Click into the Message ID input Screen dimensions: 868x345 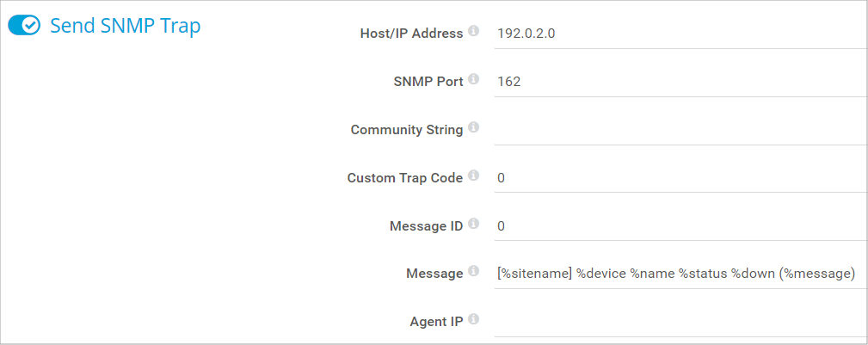pos(680,226)
